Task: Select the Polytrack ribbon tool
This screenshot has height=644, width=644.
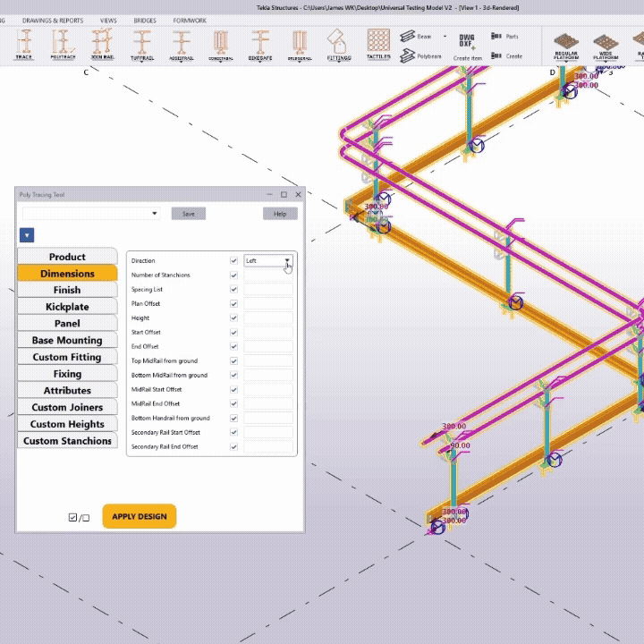Action: [x=63, y=44]
